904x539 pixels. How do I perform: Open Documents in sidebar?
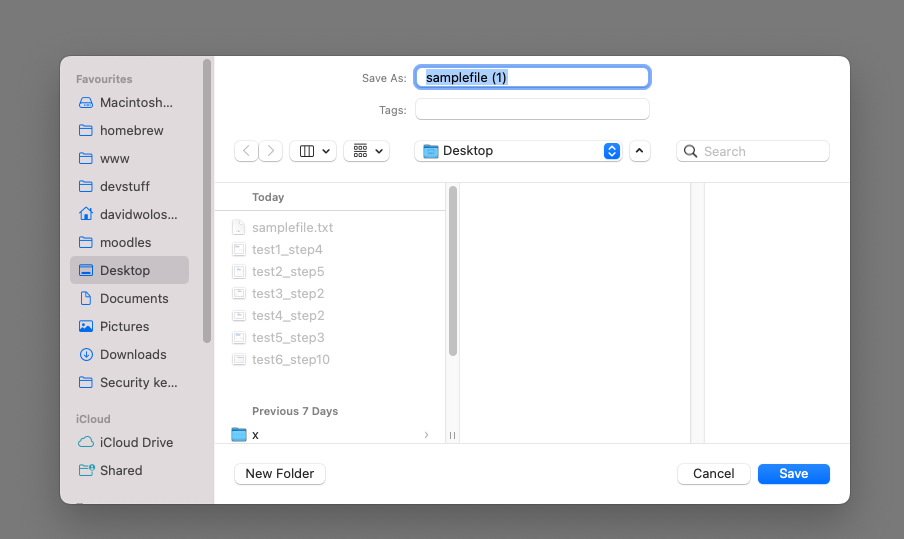(129, 298)
